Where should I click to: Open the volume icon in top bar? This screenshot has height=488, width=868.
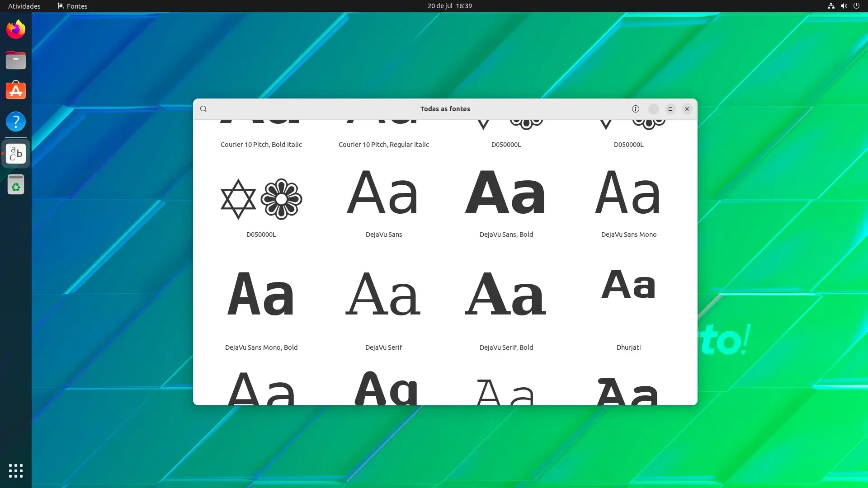click(844, 6)
